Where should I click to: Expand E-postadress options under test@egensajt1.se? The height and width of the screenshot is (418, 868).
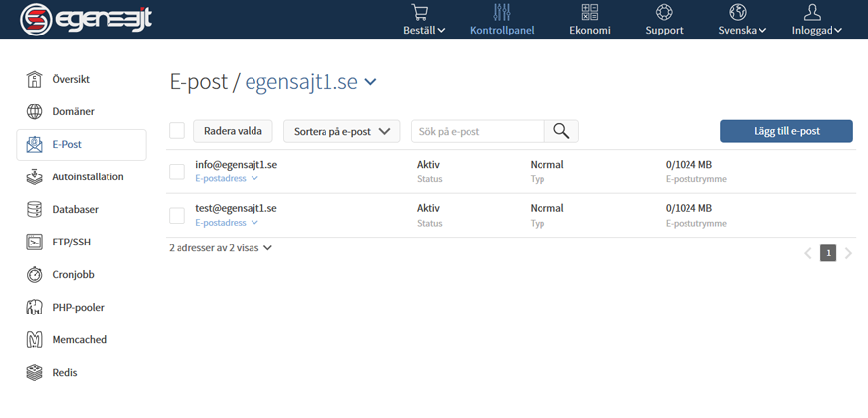(x=227, y=223)
